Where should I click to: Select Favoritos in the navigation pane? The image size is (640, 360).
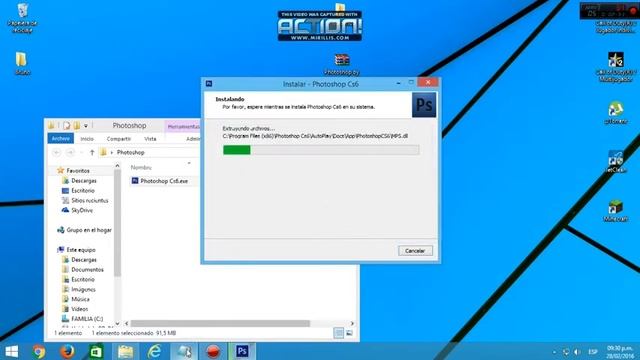(78, 171)
